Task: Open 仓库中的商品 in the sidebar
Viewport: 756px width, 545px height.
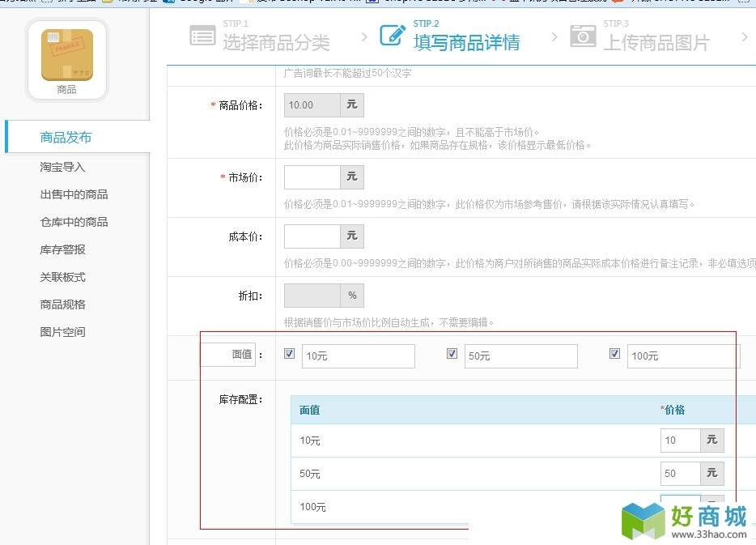Action: [x=74, y=222]
